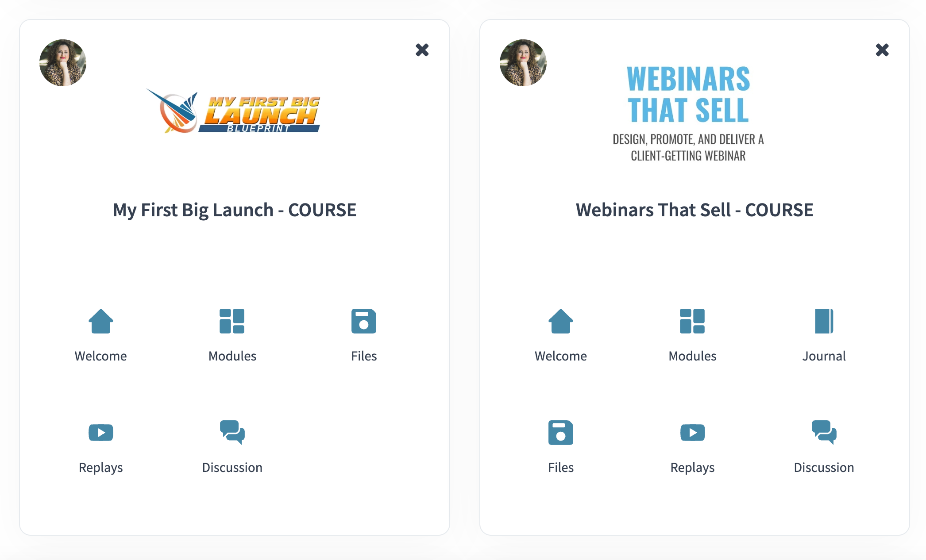The width and height of the screenshot is (926, 560).
Task: Click the Webinars That Sell banner image
Action: click(x=688, y=113)
